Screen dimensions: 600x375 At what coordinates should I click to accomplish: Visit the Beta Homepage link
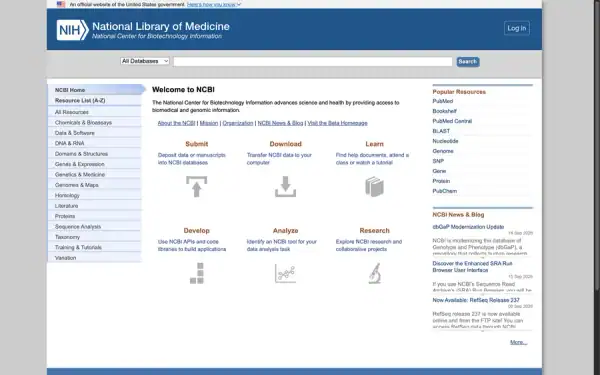pyautogui.click(x=338, y=123)
